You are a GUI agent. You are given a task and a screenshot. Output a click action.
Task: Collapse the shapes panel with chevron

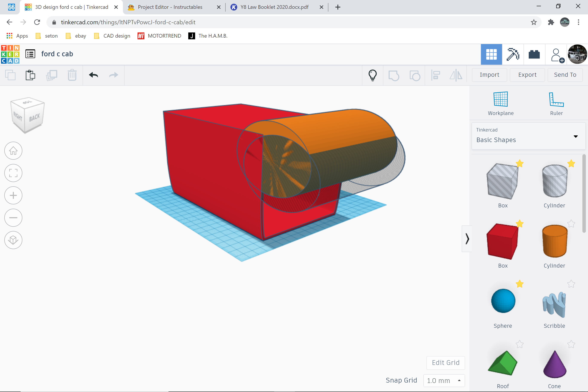click(467, 239)
